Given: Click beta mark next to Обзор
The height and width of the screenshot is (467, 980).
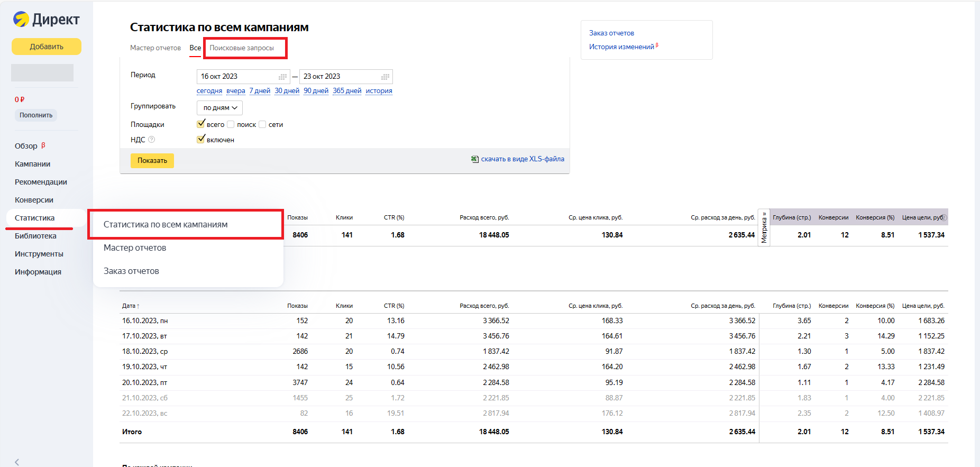Looking at the screenshot, I should [43, 145].
